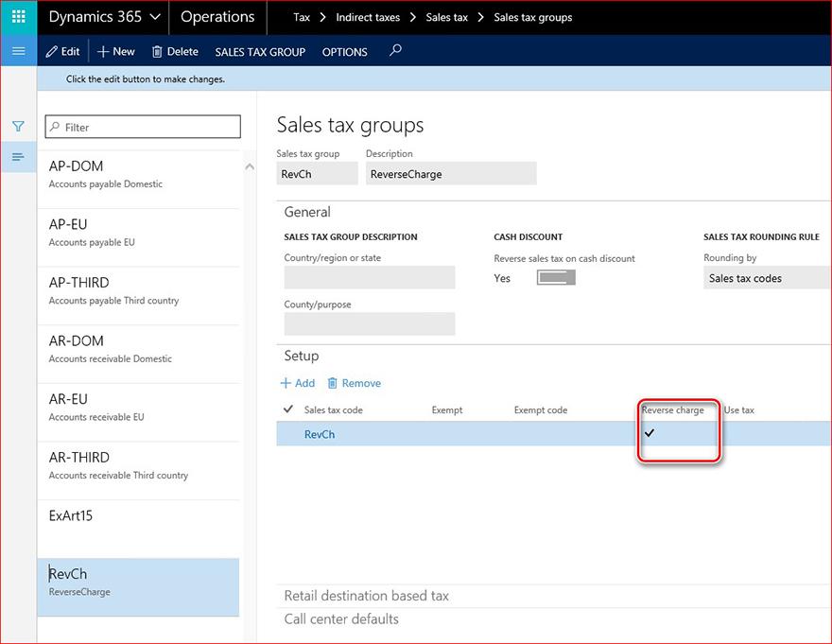Focus the Filter search box

143,127
